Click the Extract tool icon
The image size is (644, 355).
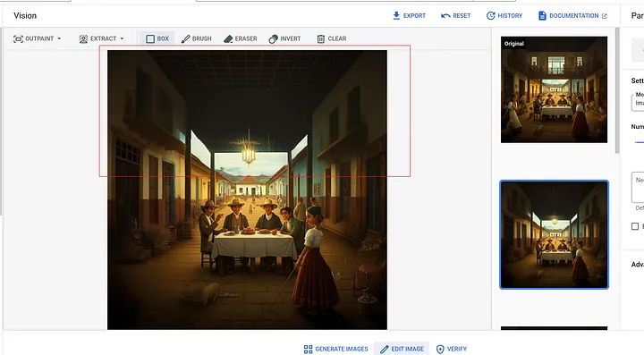click(83, 38)
